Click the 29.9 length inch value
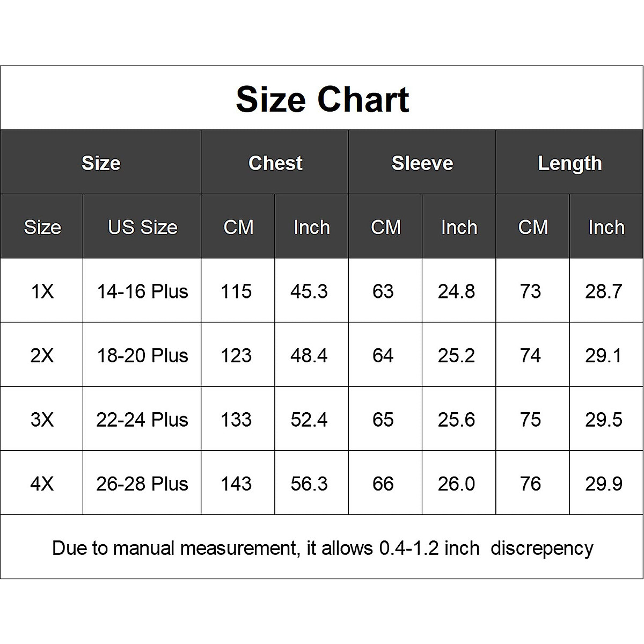The height and width of the screenshot is (644, 644). click(604, 484)
